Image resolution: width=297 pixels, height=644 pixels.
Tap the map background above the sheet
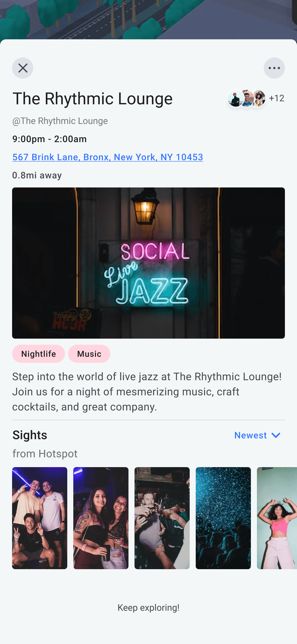click(x=148, y=19)
